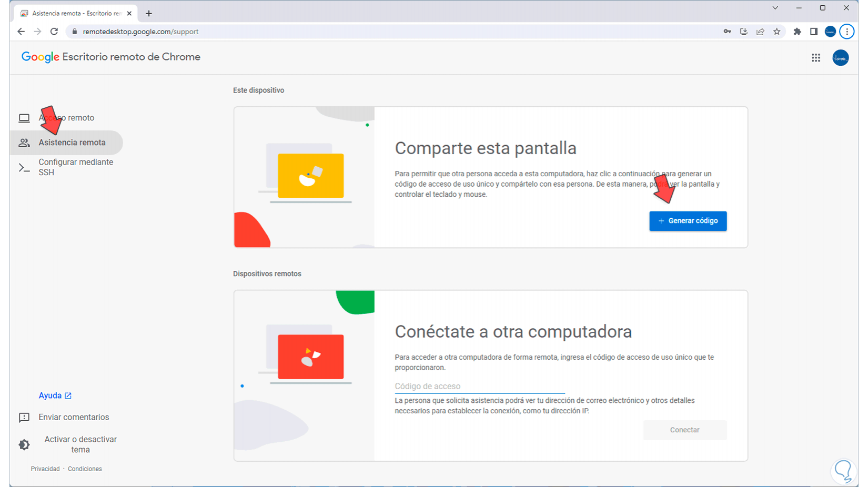
Task: Click the terminal icon for SSH setup
Action: [24, 168]
